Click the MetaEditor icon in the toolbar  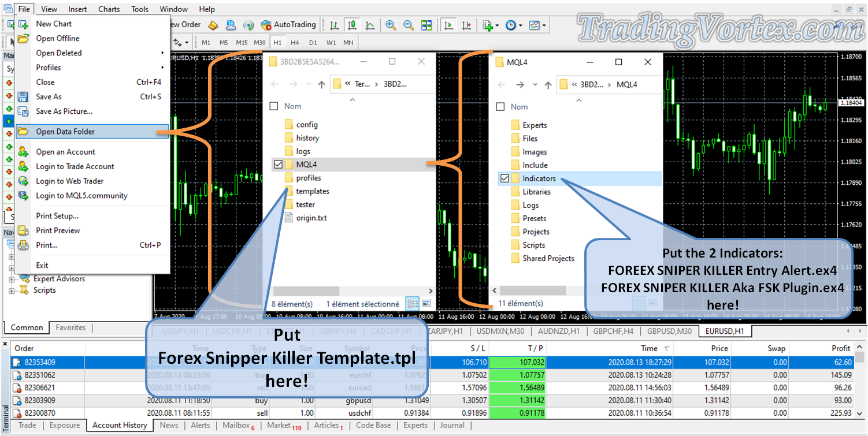[213, 25]
